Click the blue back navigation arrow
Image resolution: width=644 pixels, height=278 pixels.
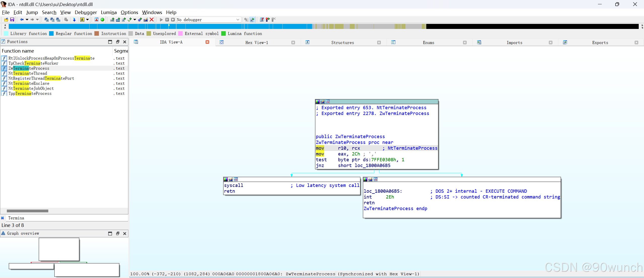pyautogui.click(x=22, y=20)
